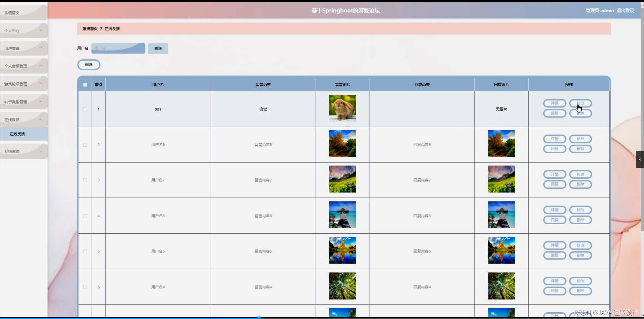Expand the 用户管理 sidebar menu
This screenshot has height=319, width=644.
23,48
